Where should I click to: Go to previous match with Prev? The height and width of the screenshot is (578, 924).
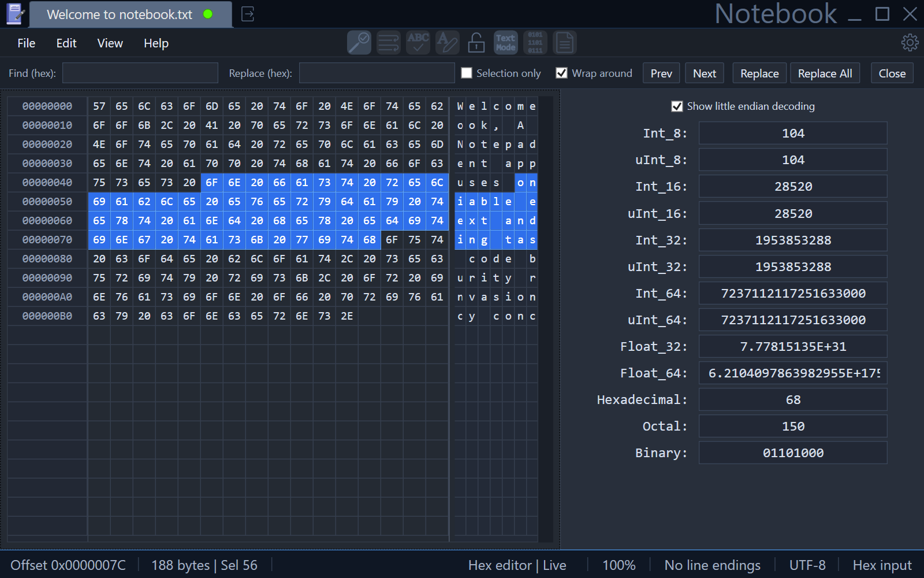click(661, 73)
